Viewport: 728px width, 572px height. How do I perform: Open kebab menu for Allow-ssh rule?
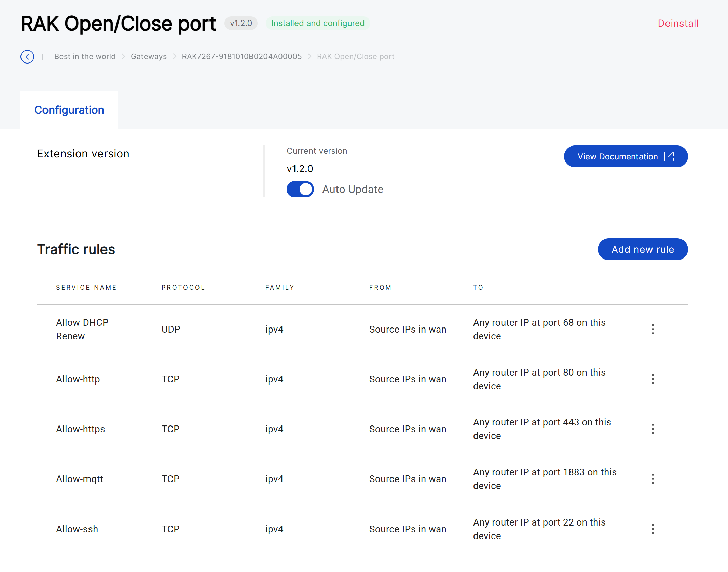(653, 529)
